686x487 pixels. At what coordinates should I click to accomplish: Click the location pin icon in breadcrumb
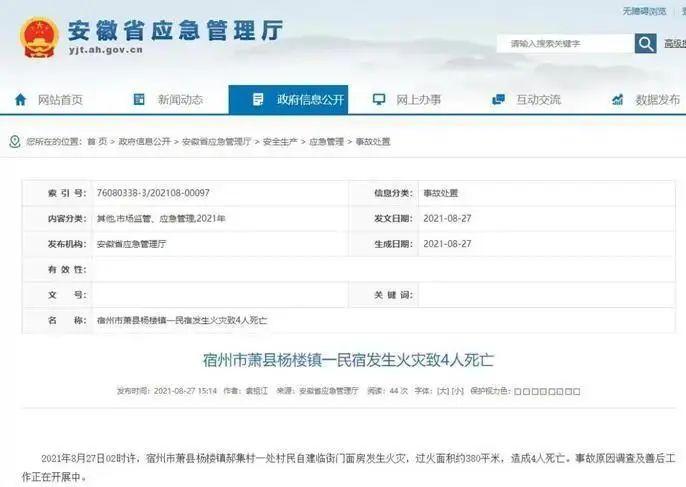(15, 141)
